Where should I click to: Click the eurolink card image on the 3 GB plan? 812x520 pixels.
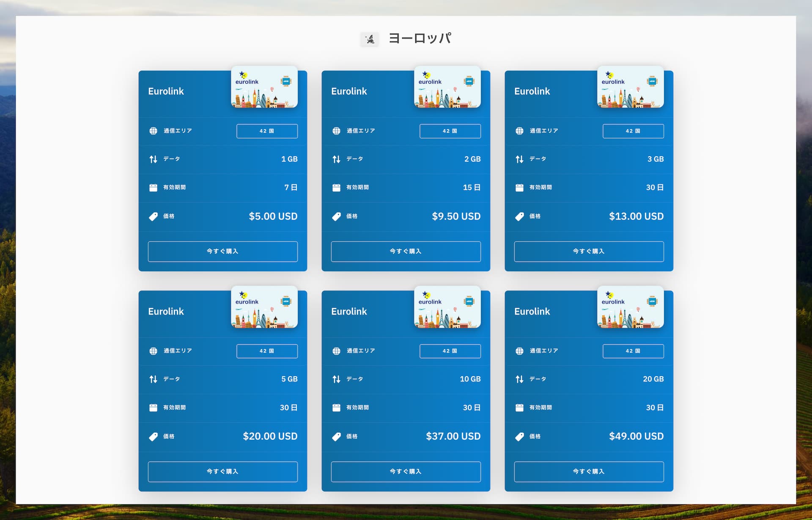pos(631,87)
